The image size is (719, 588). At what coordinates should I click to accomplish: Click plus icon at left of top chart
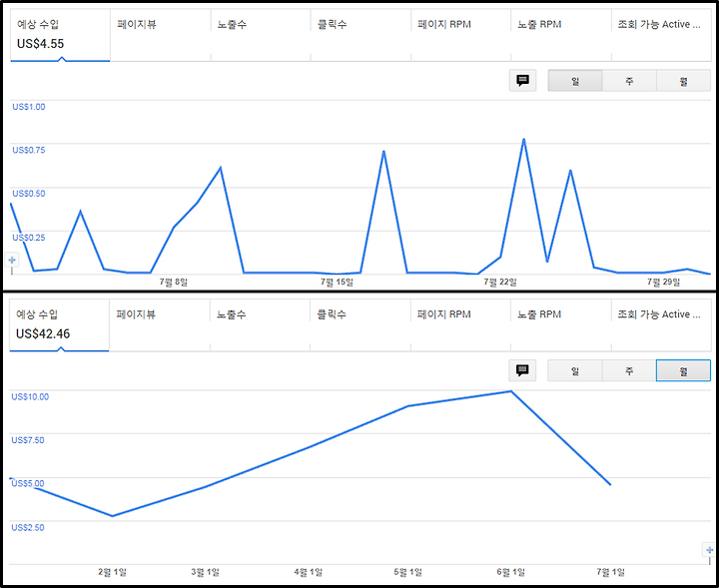point(12,260)
